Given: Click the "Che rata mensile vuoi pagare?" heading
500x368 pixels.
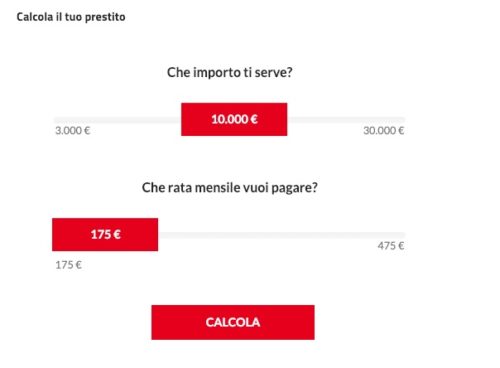Looking at the screenshot, I should tap(230, 188).
